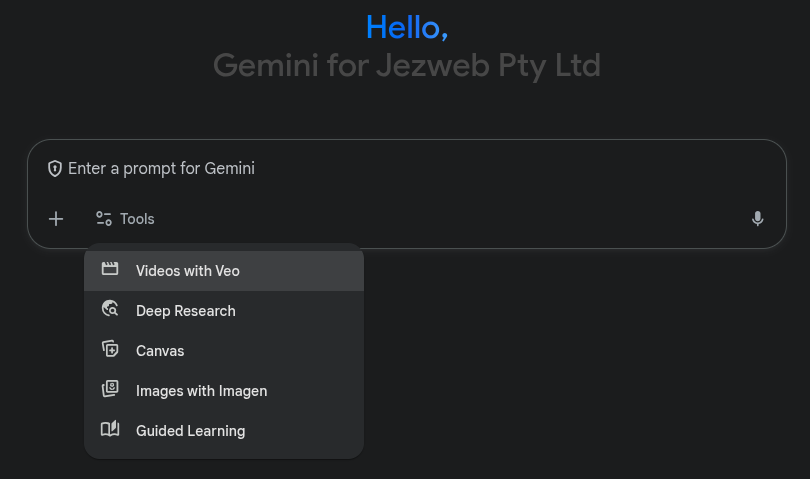Pick the "Images with Imagen" menu label
This screenshot has width=810, height=479.
pos(201,391)
